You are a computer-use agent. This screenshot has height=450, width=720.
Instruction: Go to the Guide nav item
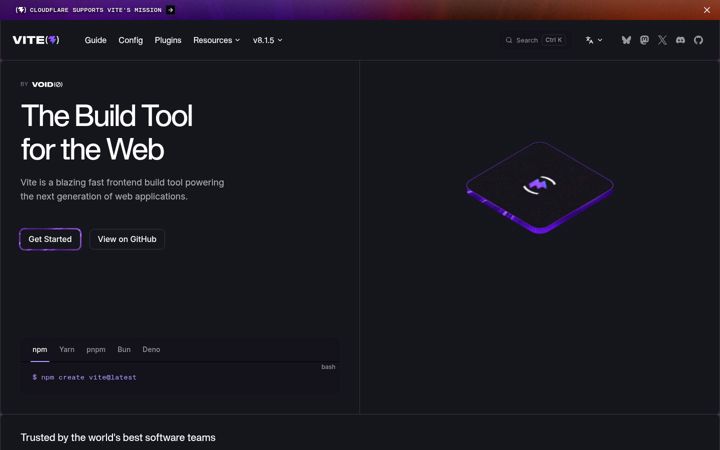(x=96, y=40)
